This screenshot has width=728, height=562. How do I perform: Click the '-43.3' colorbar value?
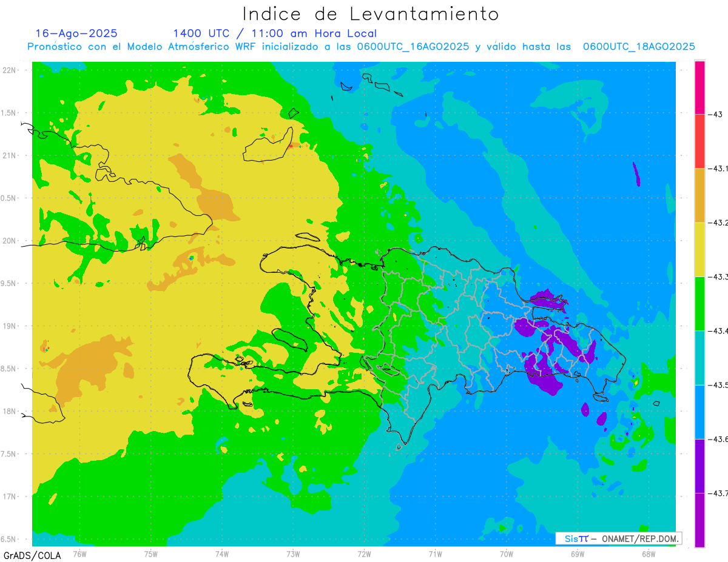718,276
